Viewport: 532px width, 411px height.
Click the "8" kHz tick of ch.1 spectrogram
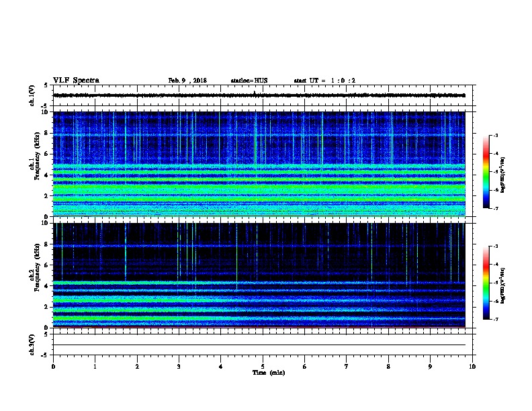point(46,133)
